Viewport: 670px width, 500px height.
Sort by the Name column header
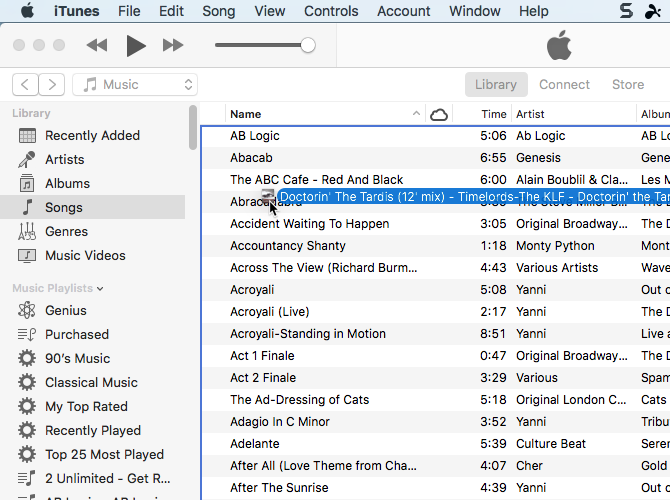(246, 114)
